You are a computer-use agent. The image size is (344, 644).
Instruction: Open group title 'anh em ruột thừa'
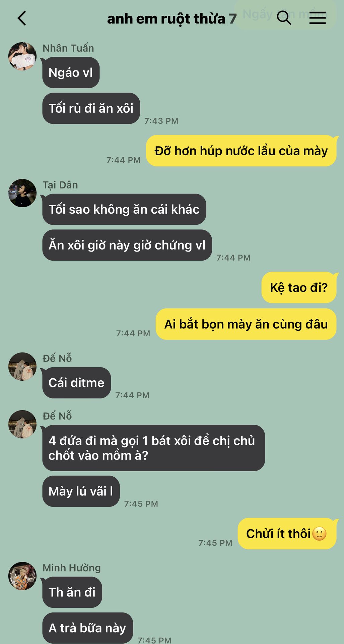click(166, 19)
